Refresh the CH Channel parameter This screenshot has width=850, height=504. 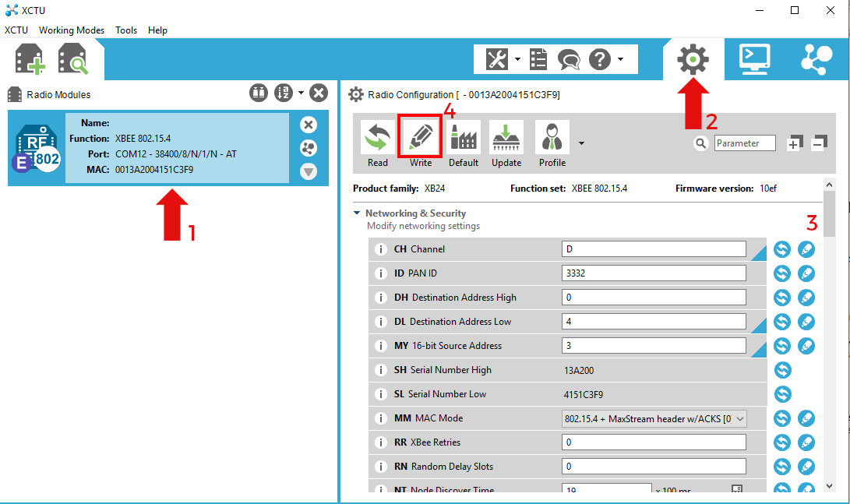point(781,249)
